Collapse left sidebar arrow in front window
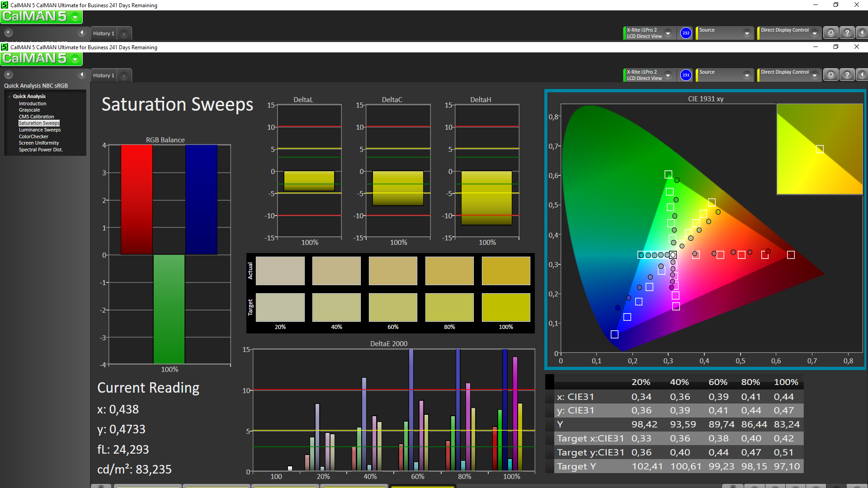The image size is (868, 488). point(82,75)
